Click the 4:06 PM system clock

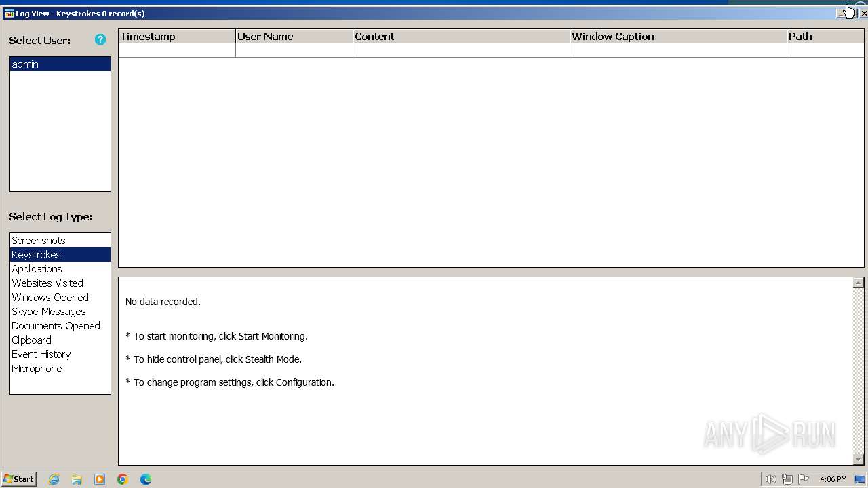point(833,479)
